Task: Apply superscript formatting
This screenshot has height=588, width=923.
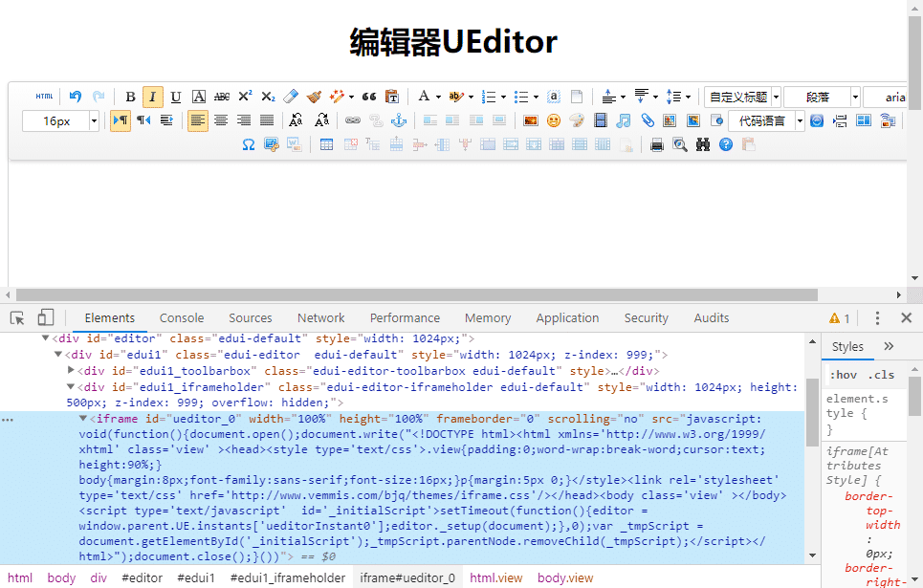Action: (x=246, y=97)
